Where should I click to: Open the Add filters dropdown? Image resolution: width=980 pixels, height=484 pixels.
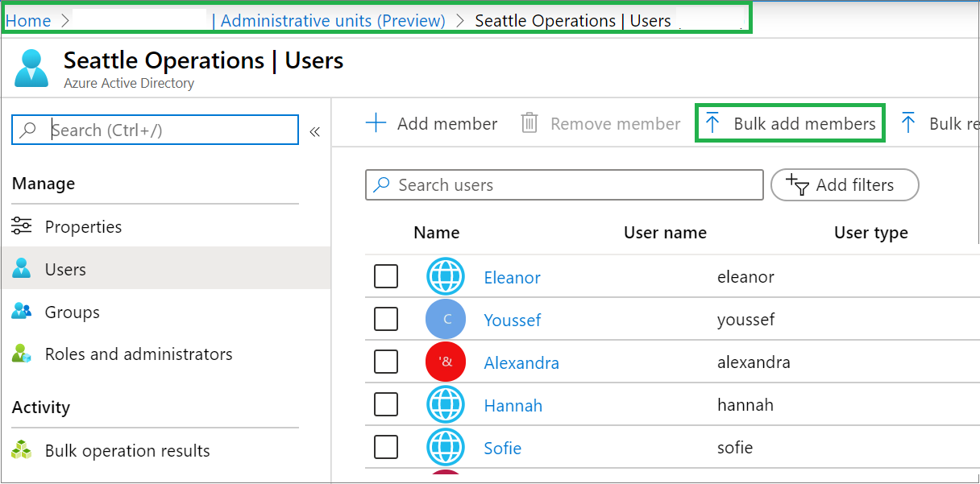coord(844,184)
